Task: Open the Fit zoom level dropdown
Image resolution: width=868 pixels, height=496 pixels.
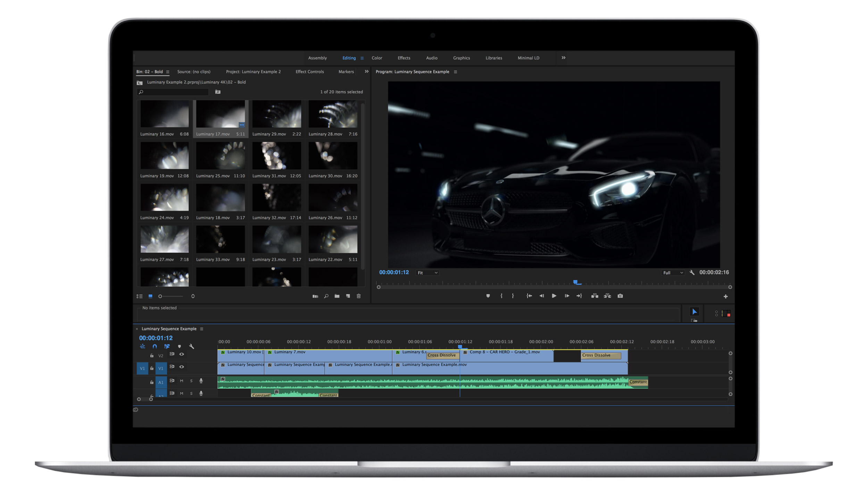Action: (427, 273)
